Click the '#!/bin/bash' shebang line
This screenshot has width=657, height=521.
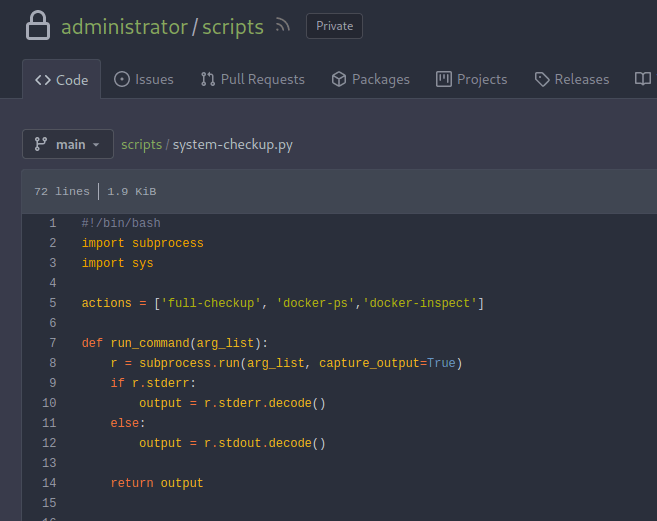pyautogui.click(x=121, y=223)
